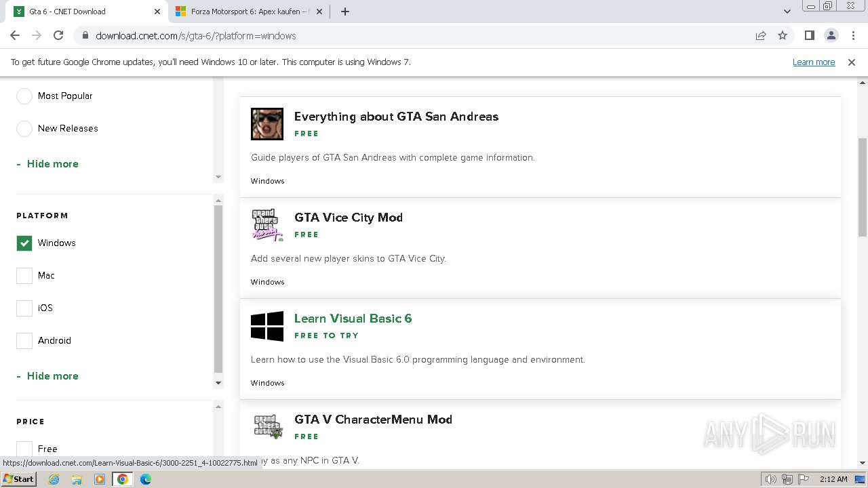This screenshot has height=488, width=868.
Task: Open the network tray icon
Action: pos(787,479)
